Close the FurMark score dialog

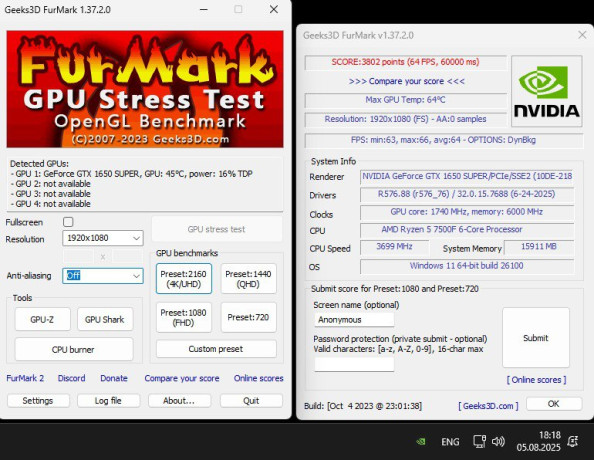coord(582,35)
